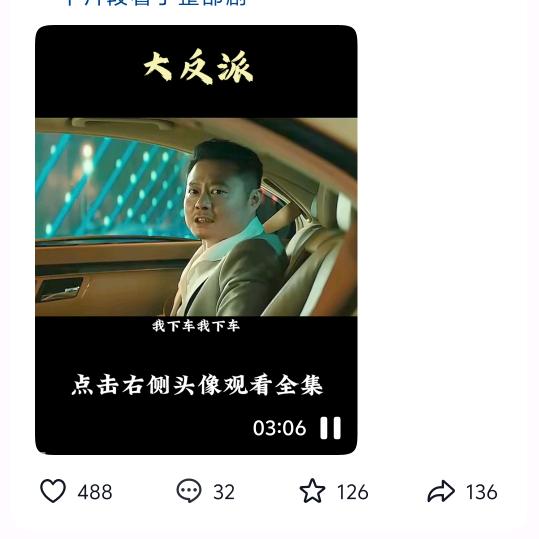Viewport: 539px width, 539px height.
Task: Favorite the post with the star icon
Action: coord(312,491)
